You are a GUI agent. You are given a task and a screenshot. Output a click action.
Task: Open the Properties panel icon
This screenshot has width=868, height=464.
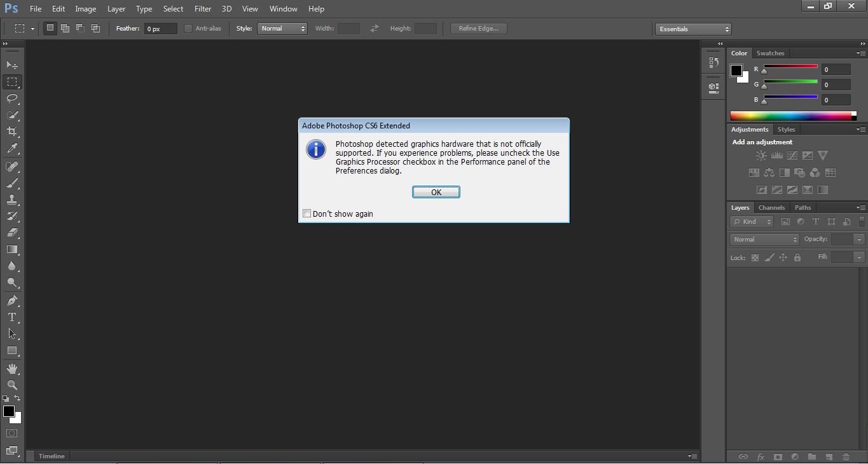[x=713, y=87]
